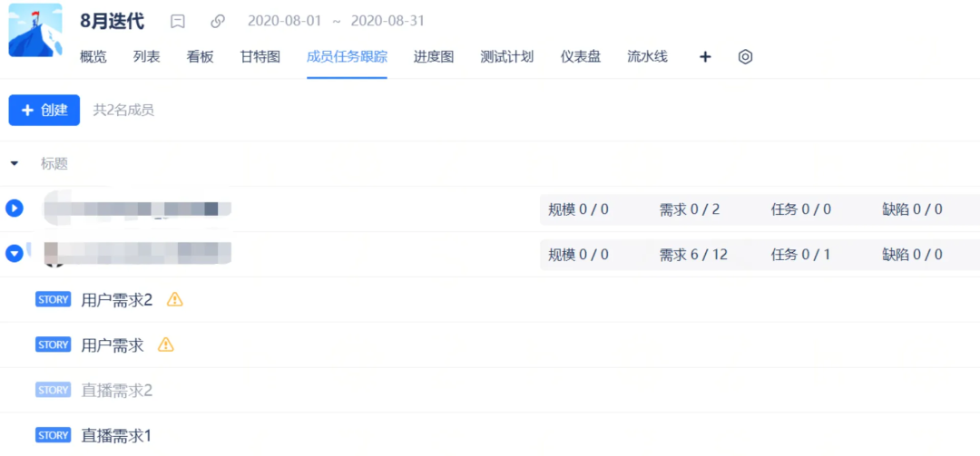Viewport: 980px width, 456px height.
Task: Click 共2名成员 text
Action: click(x=123, y=111)
